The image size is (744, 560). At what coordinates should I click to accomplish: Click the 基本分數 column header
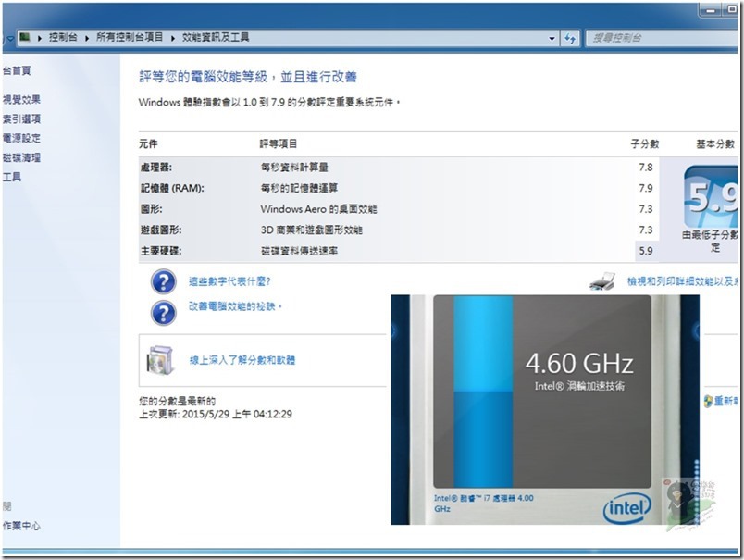point(715,143)
